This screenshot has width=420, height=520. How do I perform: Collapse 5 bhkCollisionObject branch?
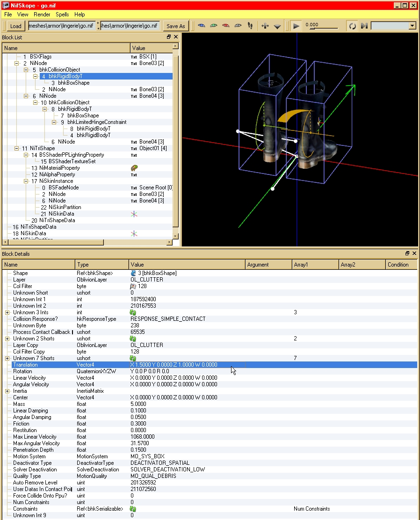click(26, 70)
